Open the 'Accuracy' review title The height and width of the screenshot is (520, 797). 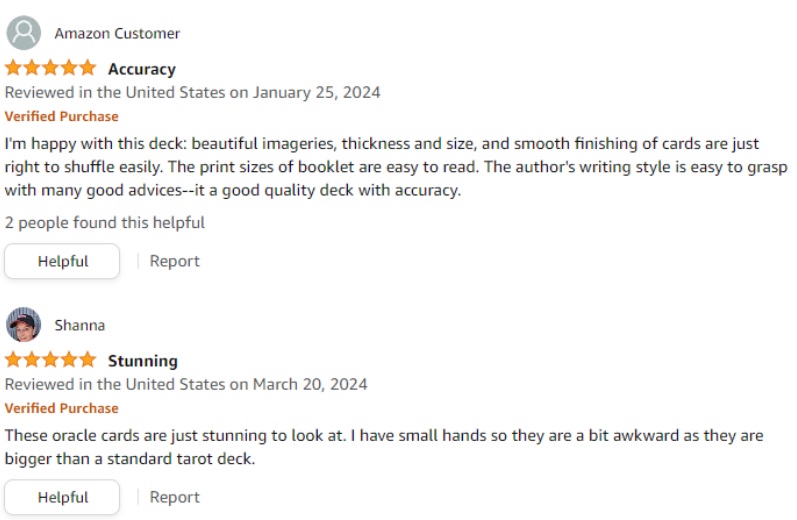coord(141,69)
